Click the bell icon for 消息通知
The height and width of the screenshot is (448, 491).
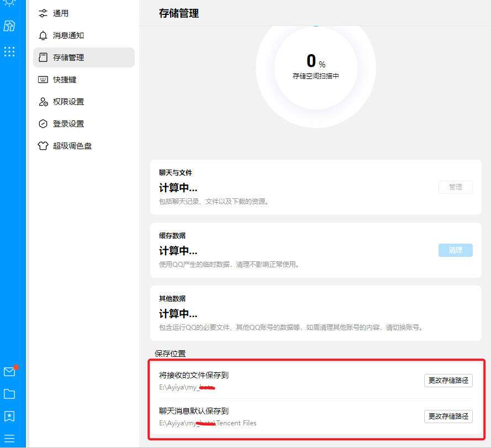tap(43, 35)
